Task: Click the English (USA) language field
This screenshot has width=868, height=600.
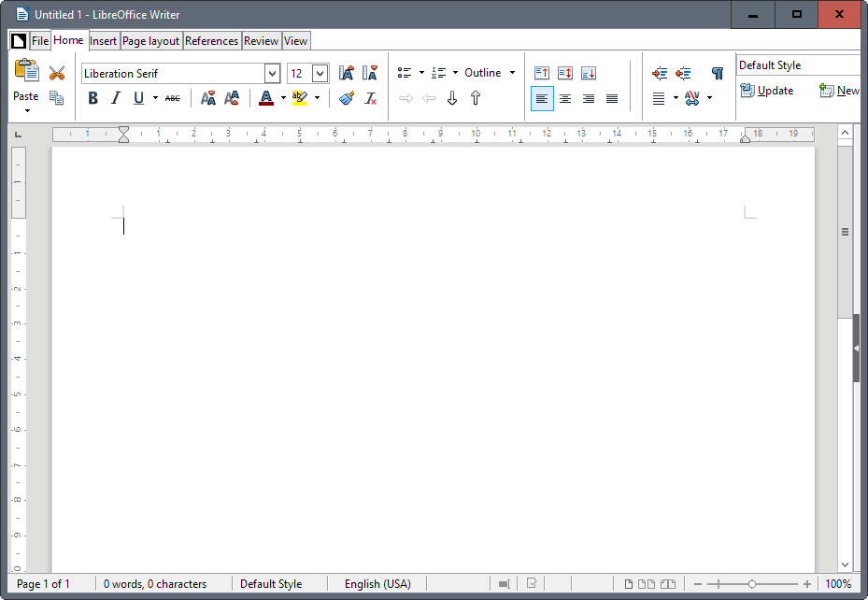Action: pos(377,584)
